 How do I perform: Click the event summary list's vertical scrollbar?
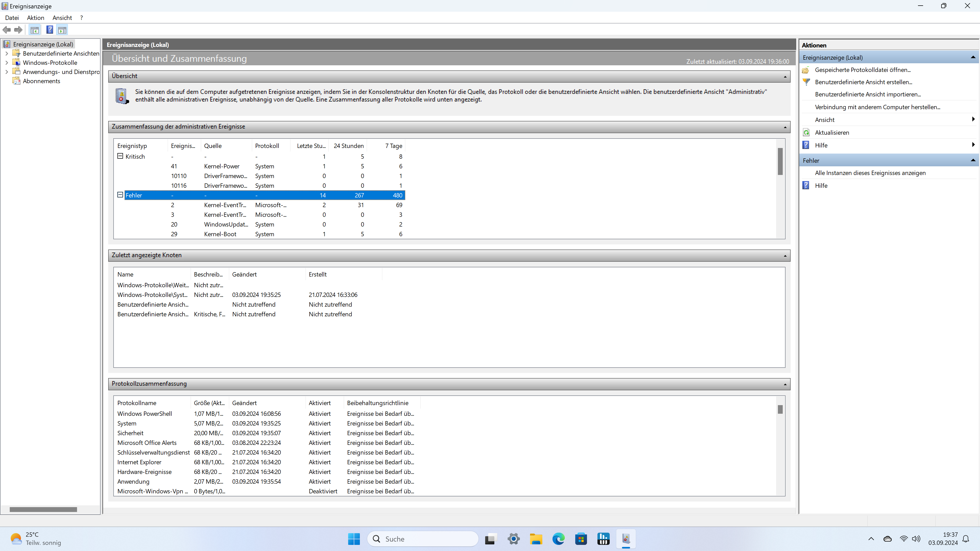pyautogui.click(x=780, y=162)
